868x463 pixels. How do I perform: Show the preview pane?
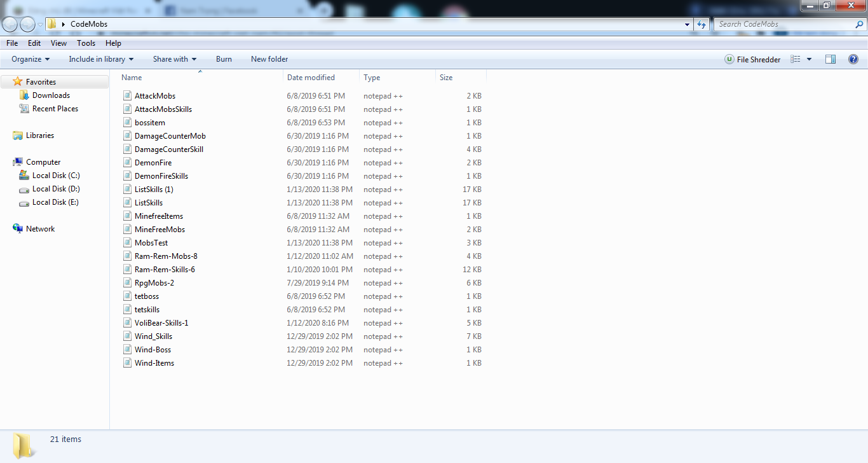click(x=831, y=59)
